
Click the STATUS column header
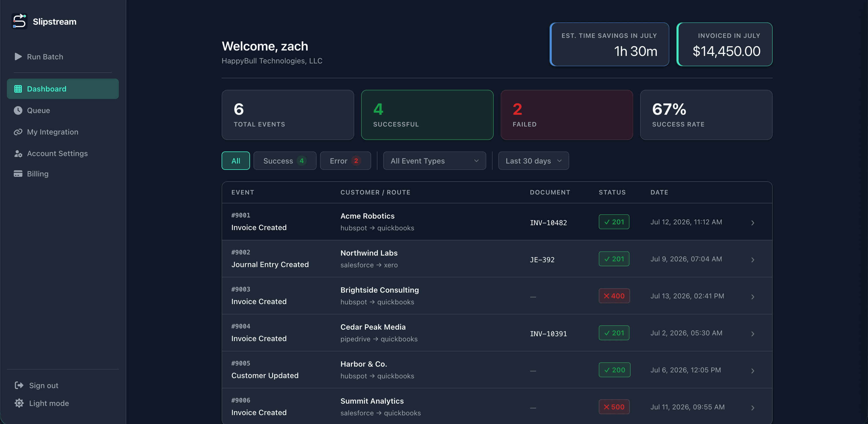point(612,192)
